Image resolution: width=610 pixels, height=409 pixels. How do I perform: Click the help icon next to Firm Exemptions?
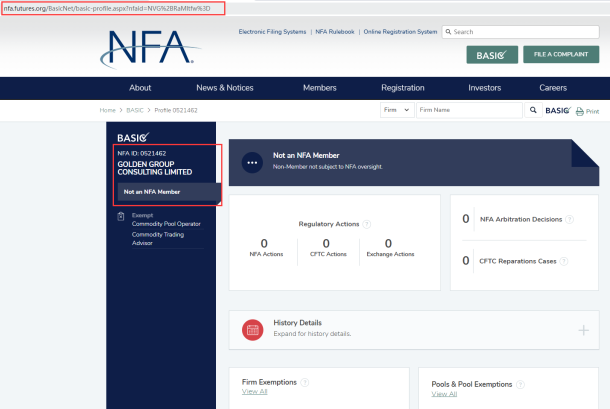tap(305, 383)
